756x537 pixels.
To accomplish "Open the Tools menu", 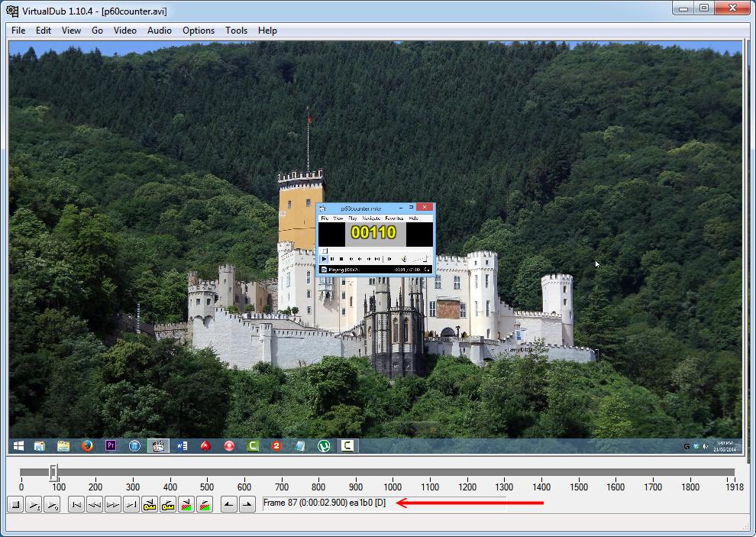I will (236, 31).
